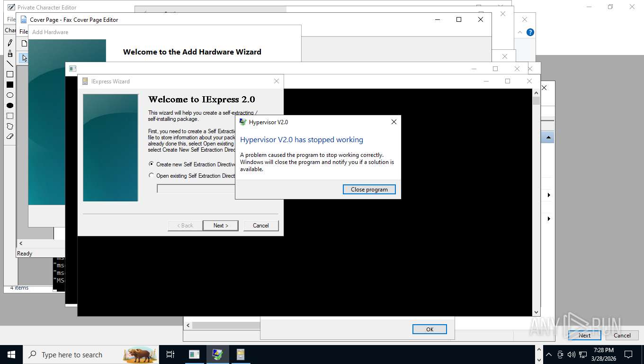The image size is (644, 364).
Task: Click Cancel in the bottom-right background wizard
Action: coord(622,335)
